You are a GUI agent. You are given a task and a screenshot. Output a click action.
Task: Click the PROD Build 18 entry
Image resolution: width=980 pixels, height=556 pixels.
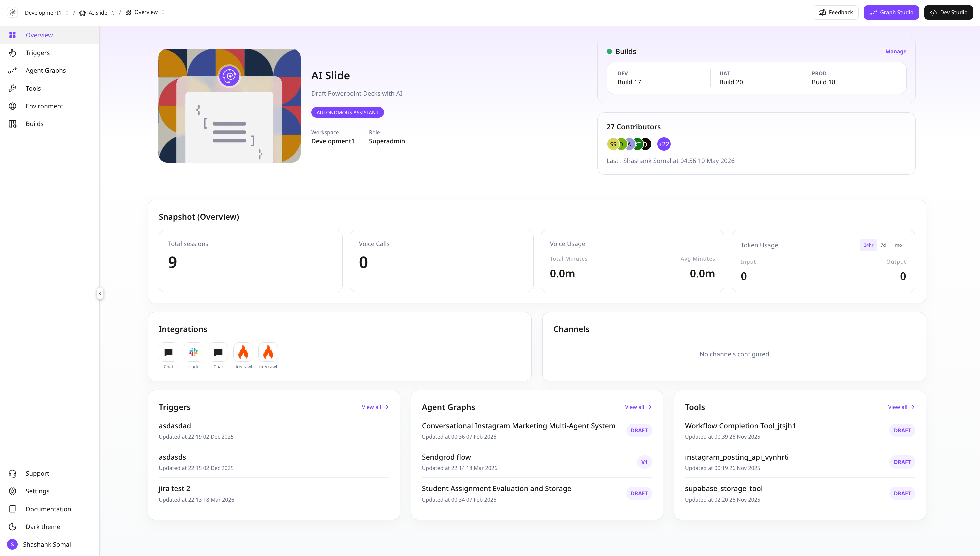tap(823, 78)
